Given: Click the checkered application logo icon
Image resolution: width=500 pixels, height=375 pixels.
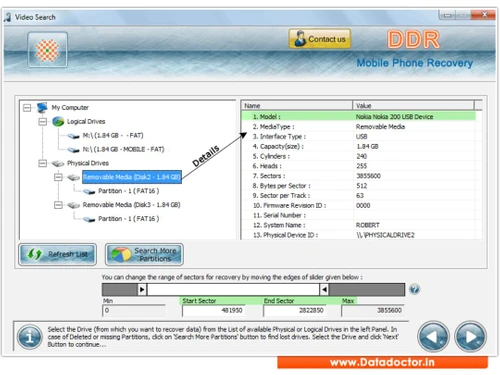Looking at the screenshot, I should click(x=47, y=50).
